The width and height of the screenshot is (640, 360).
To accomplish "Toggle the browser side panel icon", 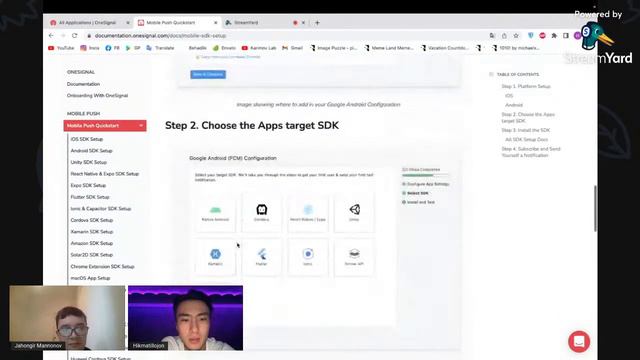I will (x=566, y=36).
